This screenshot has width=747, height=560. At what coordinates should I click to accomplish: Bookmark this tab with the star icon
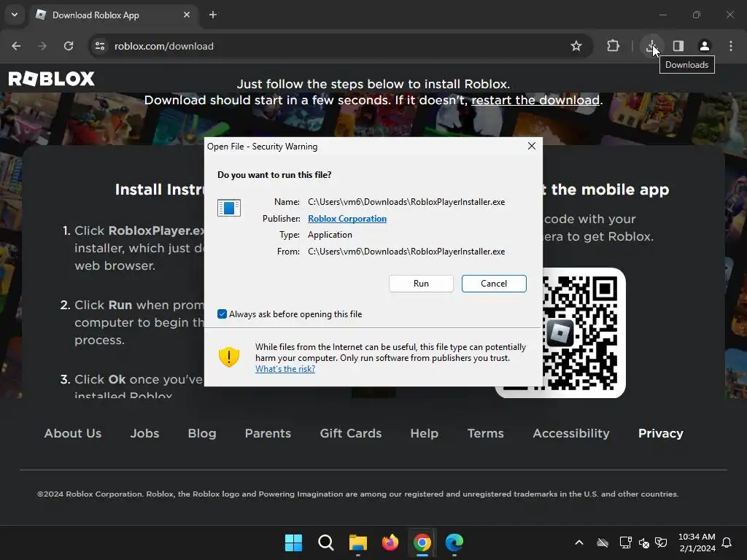coord(576,46)
